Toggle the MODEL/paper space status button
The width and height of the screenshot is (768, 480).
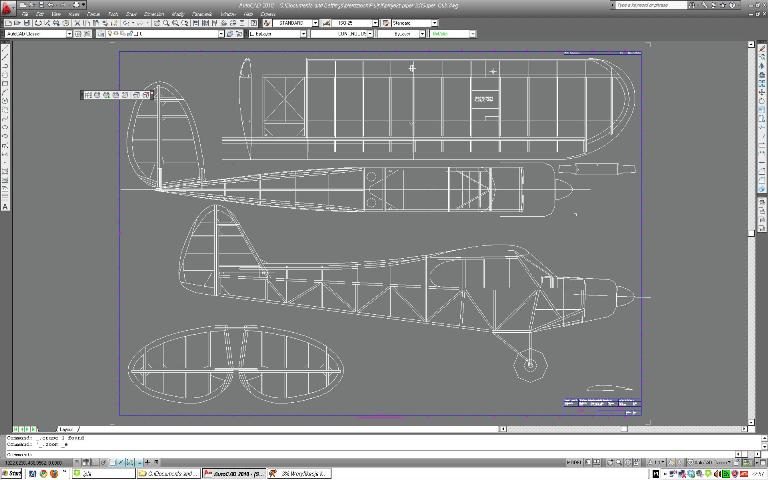(x=574, y=462)
